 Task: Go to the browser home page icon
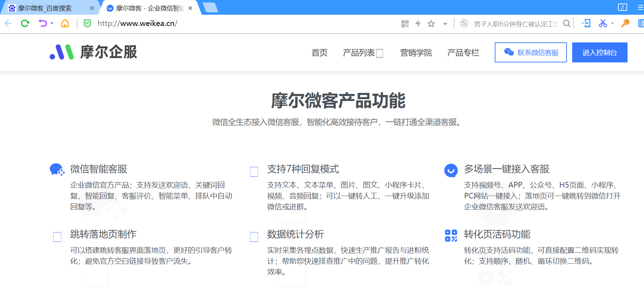(65, 23)
